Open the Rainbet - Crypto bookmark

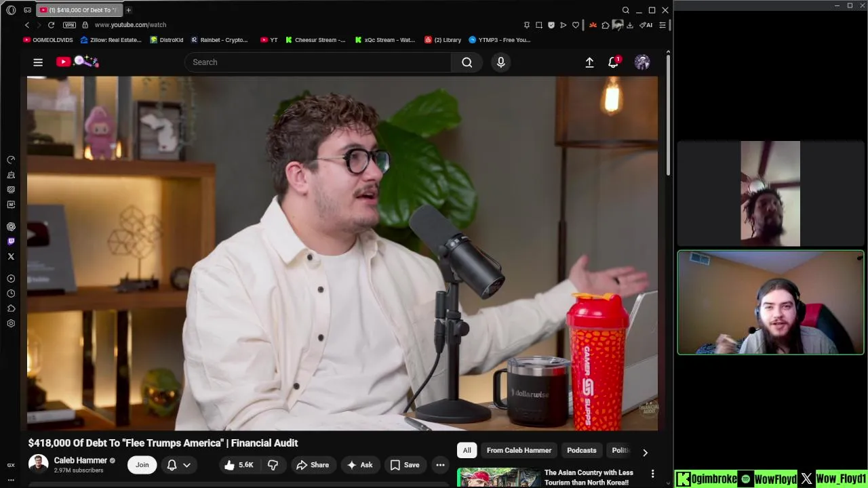(219, 40)
